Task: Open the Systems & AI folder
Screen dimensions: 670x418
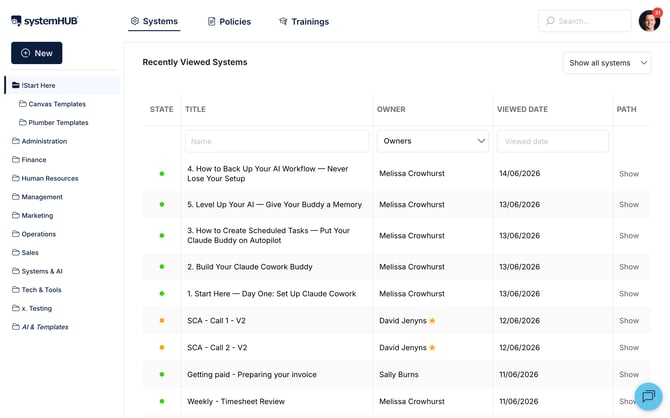Action: (x=37, y=271)
